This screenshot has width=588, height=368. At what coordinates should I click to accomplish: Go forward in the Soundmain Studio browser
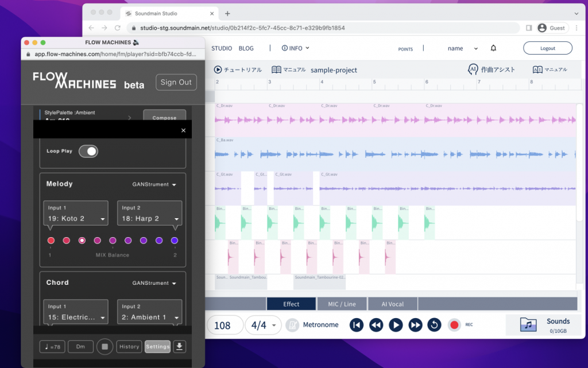tap(105, 28)
